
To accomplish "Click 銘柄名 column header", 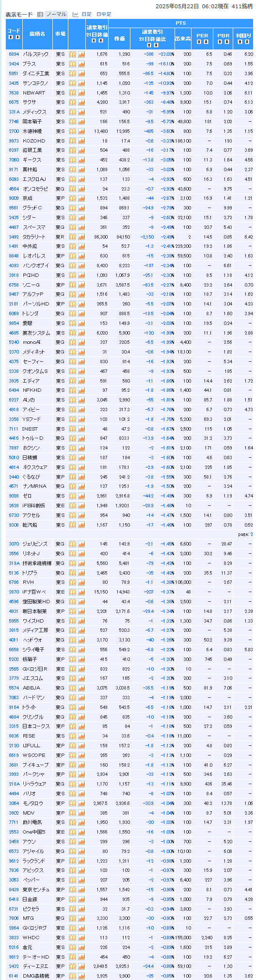I will coord(37,33).
